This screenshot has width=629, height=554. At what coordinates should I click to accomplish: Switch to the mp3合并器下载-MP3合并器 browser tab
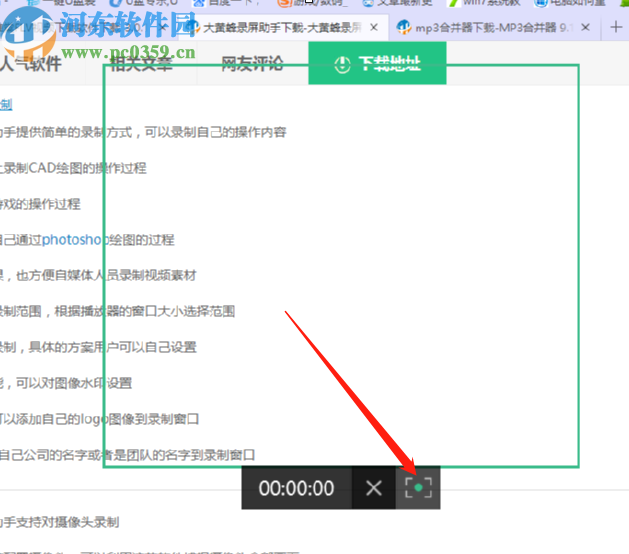pyautogui.click(x=494, y=28)
